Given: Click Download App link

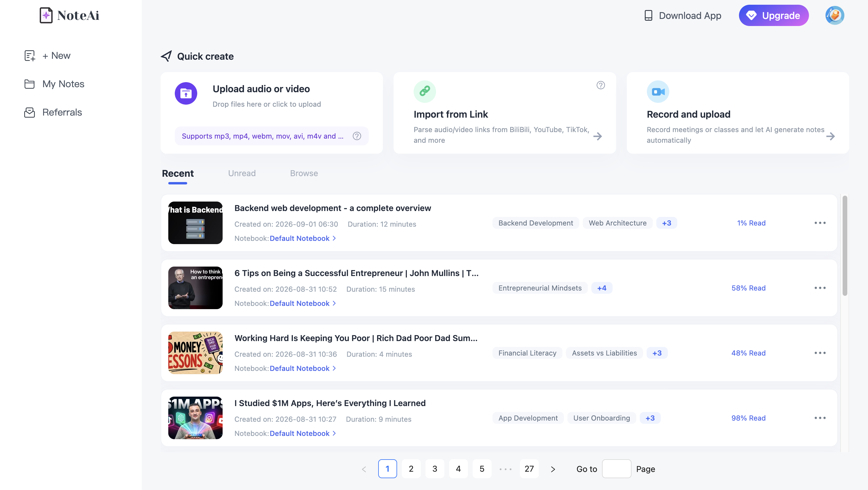Looking at the screenshot, I should click(683, 15).
